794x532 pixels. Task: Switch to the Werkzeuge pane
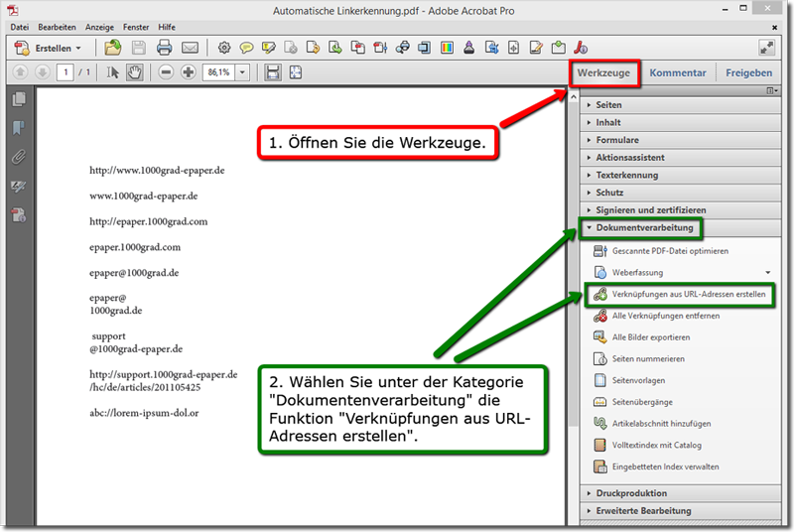click(603, 72)
